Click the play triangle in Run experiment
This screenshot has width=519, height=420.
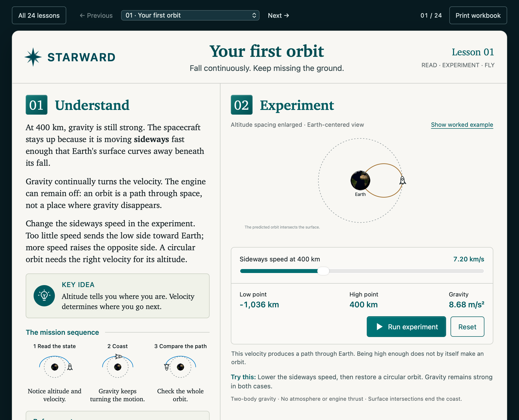pos(379,327)
